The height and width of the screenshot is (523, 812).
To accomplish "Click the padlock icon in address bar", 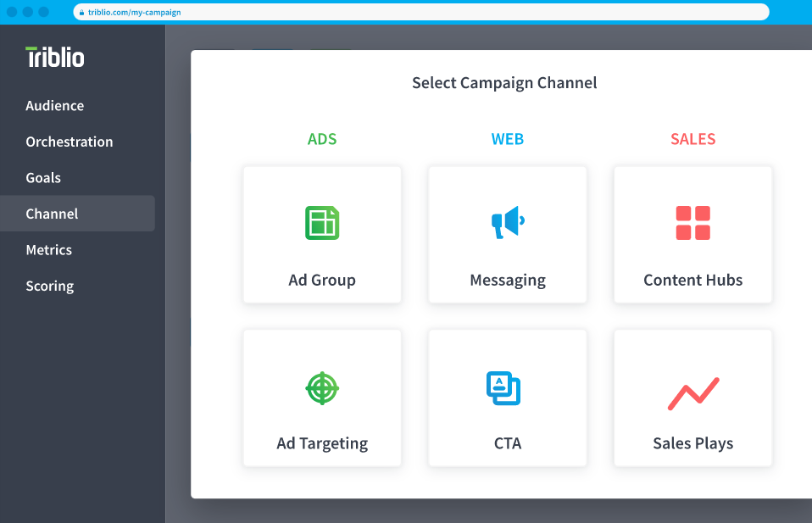I will click(81, 13).
